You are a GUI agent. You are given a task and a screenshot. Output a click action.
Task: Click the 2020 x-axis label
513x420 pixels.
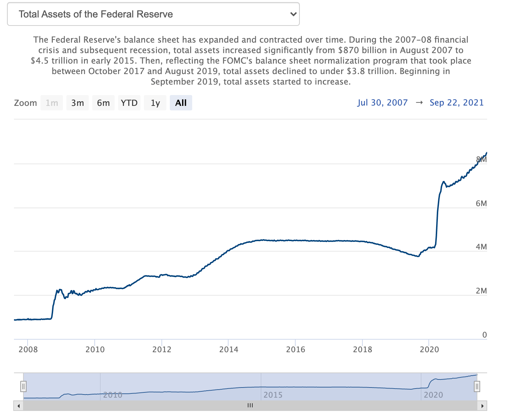(x=429, y=349)
